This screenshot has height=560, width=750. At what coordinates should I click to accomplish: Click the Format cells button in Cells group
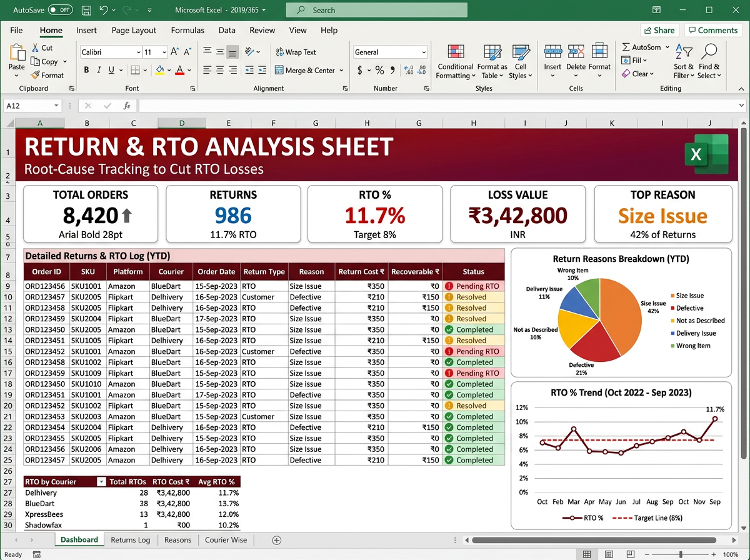click(x=599, y=61)
